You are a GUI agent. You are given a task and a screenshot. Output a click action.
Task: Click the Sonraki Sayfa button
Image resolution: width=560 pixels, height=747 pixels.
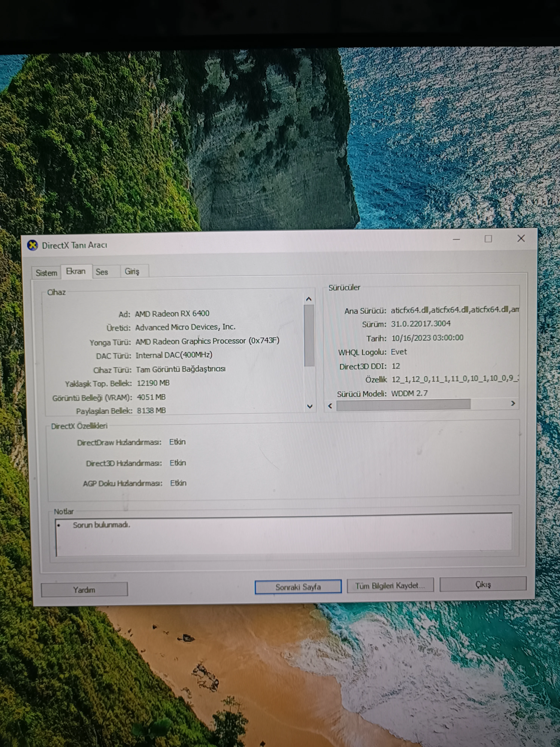(x=298, y=587)
